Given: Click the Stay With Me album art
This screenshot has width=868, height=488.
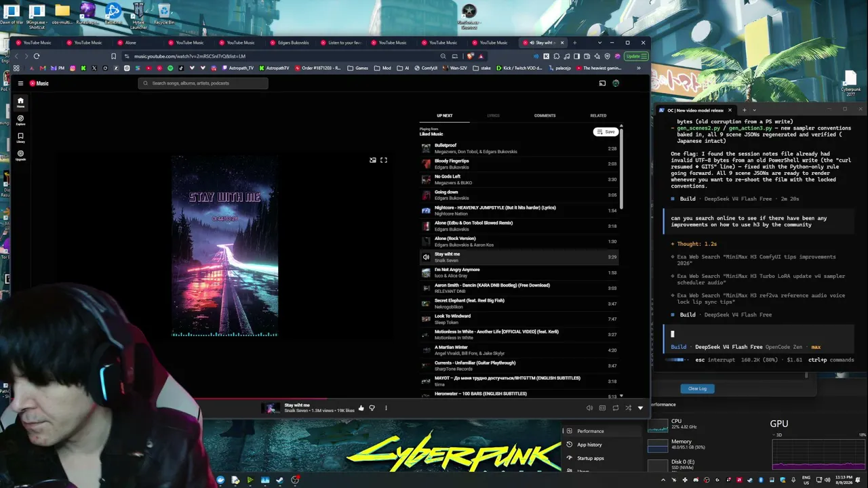Looking at the screenshot, I should click(224, 245).
